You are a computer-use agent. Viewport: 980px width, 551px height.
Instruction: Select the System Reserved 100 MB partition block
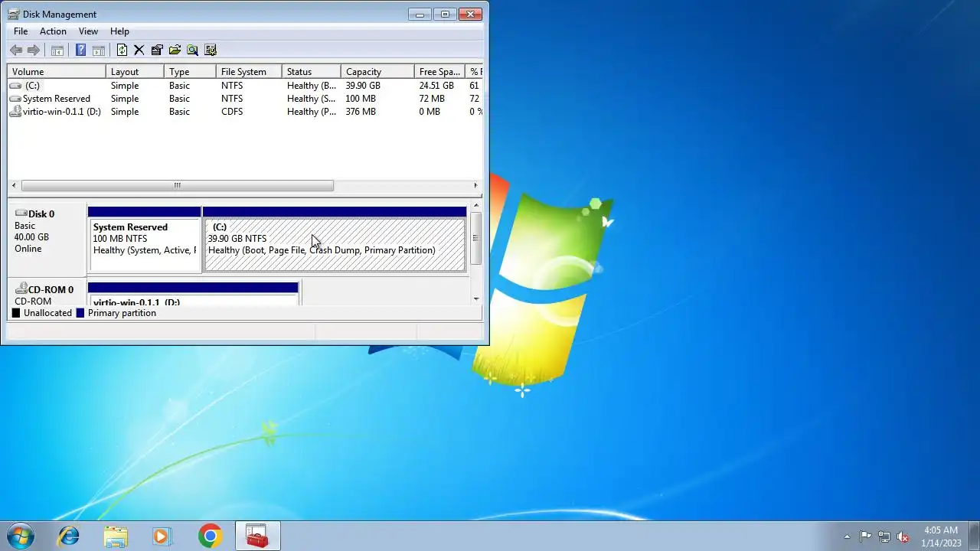145,240
